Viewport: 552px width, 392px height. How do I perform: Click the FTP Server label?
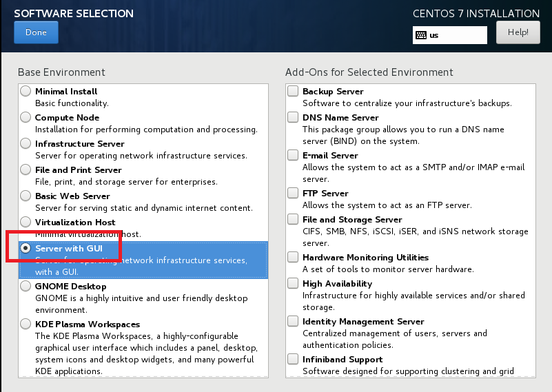point(326,194)
